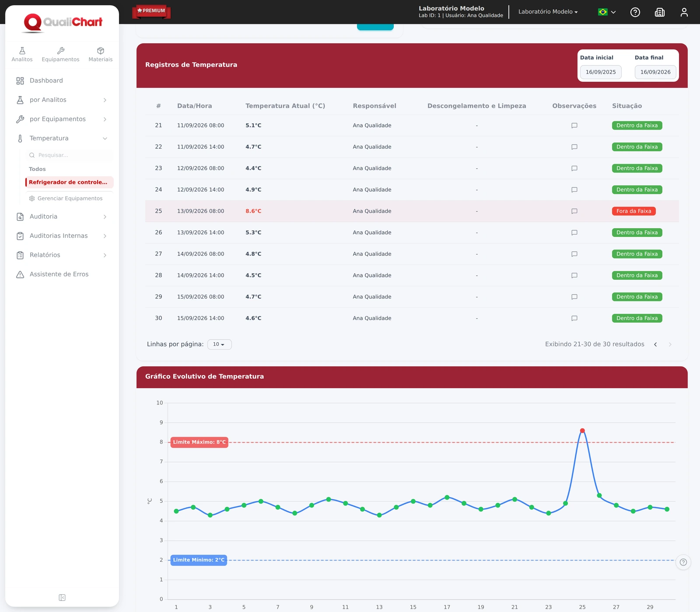The image size is (700, 612).
Task: Select Todos in Temperatura list
Action: click(x=37, y=169)
